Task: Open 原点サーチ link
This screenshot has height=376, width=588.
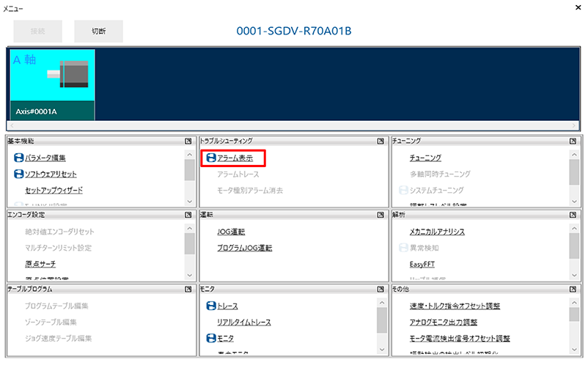Action: 40,264
